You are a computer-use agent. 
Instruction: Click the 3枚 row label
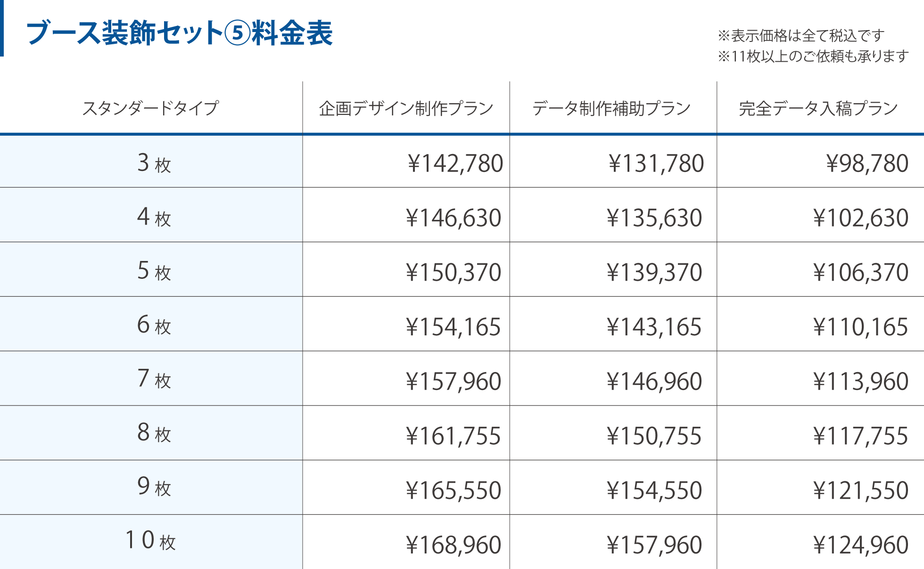point(154,163)
